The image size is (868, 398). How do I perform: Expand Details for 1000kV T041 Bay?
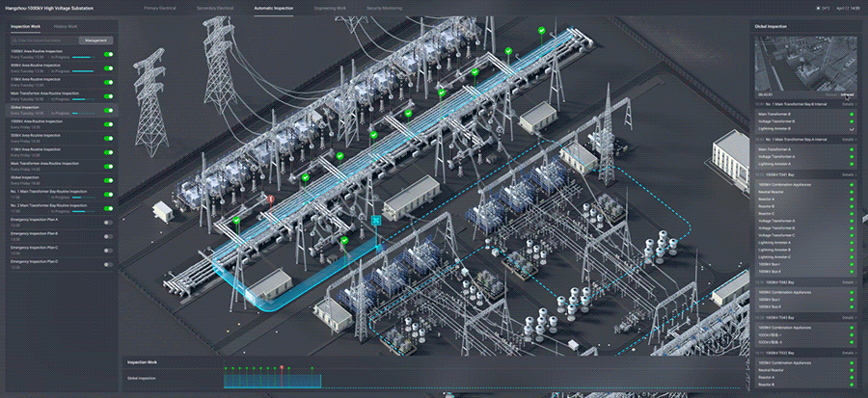pyautogui.click(x=849, y=174)
